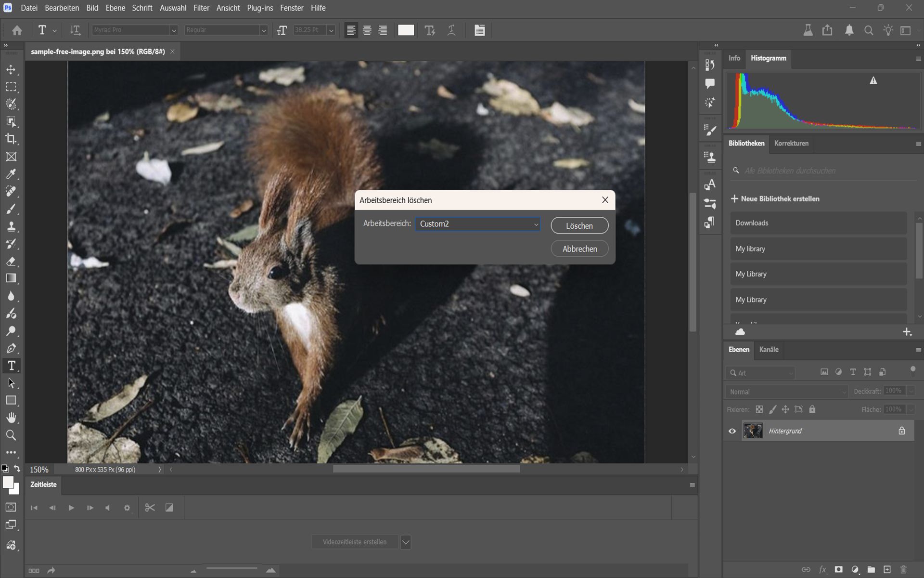Viewport: 924px width, 578px height.
Task: Hide the Hintergrund layer
Action: coord(732,431)
